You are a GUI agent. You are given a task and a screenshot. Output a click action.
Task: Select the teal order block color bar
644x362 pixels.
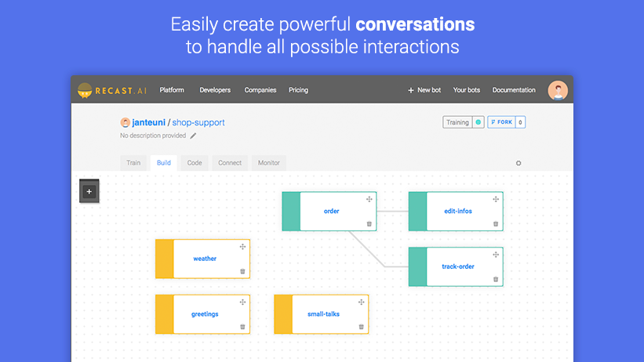[x=291, y=212]
